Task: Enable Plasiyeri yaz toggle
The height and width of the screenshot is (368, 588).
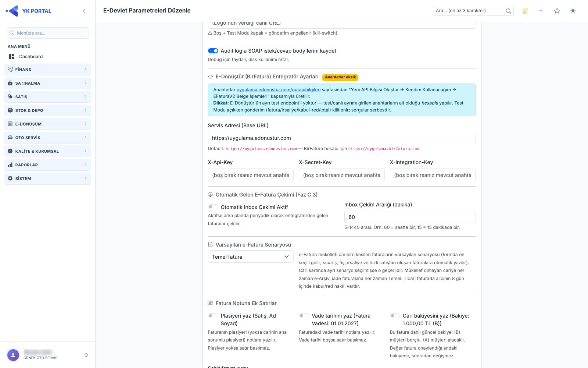Action: pos(213,316)
